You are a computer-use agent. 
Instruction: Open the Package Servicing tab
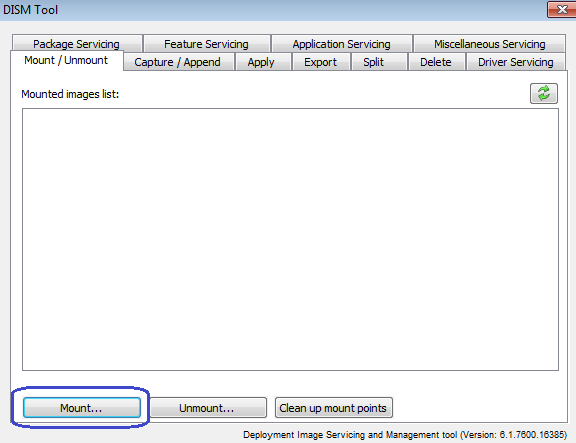coord(77,44)
